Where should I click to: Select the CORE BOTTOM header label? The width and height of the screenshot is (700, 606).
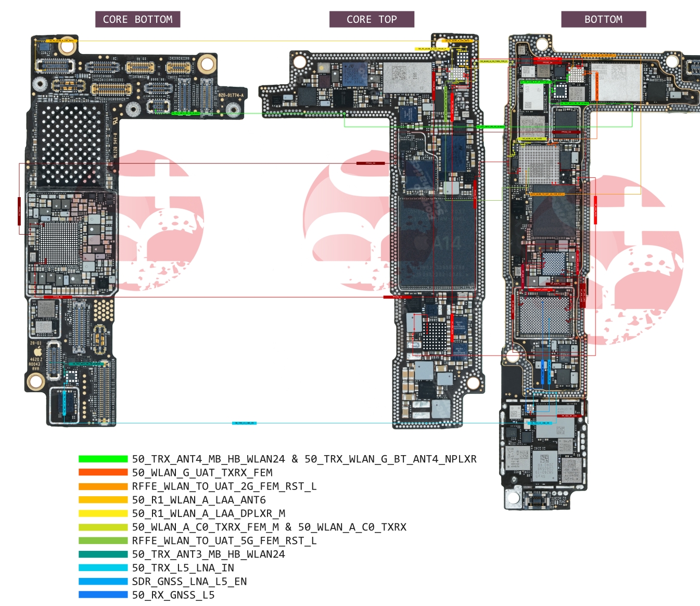(137, 19)
